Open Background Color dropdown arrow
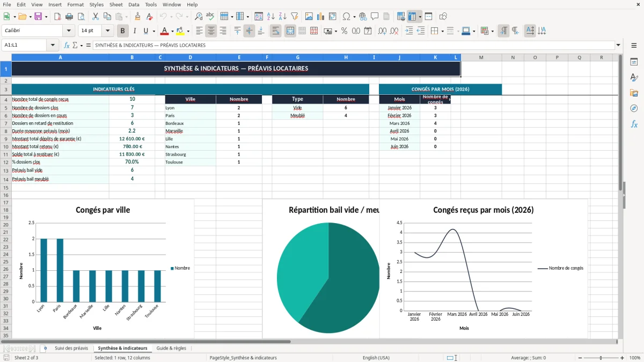 [x=188, y=31]
